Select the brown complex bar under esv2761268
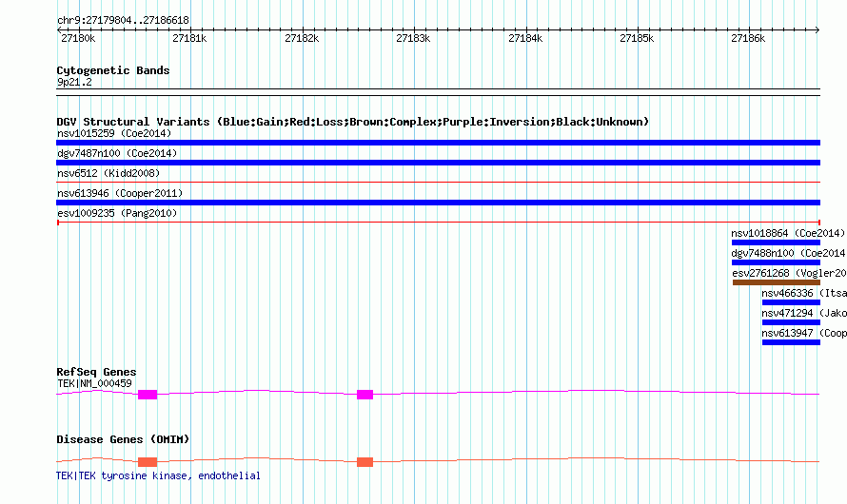Screen dimensions: 847x504 (x=777, y=282)
